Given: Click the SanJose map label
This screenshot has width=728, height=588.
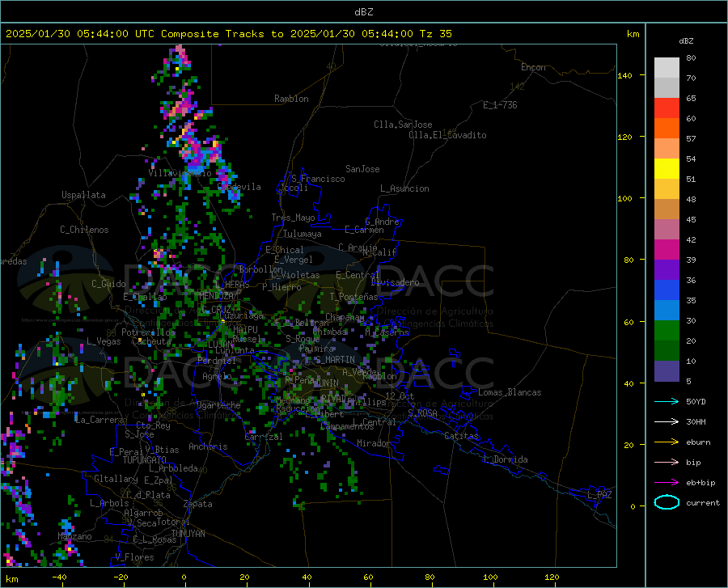Looking at the screenshot, I should pyautogui.click(x=362, y=169).
